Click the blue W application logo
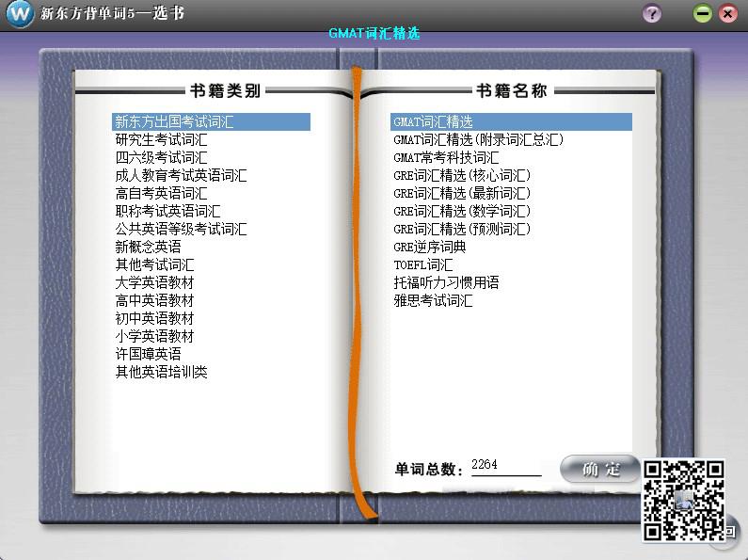748x560 pixels. tap(18, 14)
